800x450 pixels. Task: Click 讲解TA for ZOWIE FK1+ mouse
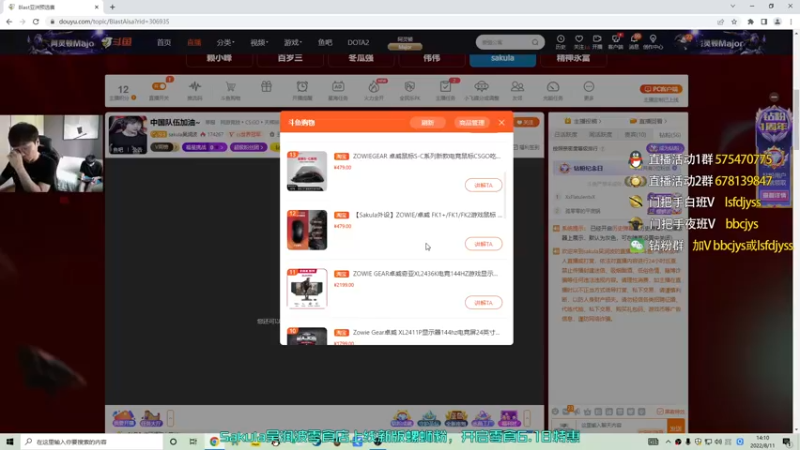pos(483,244)
